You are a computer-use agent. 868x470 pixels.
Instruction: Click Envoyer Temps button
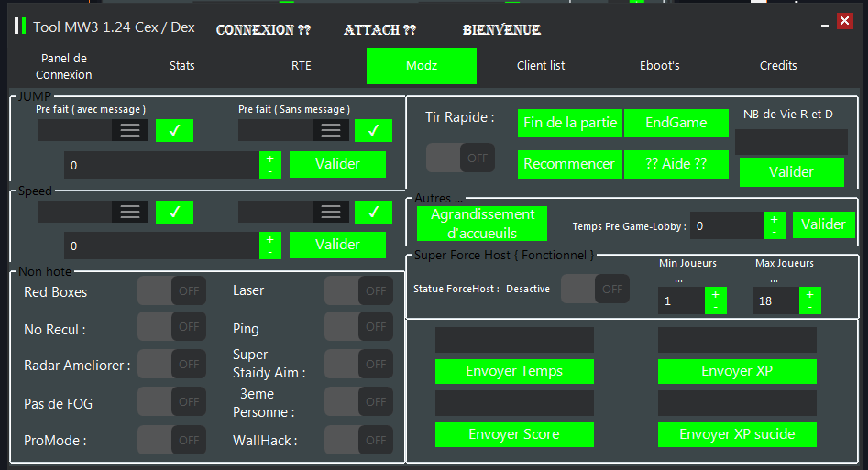coord(514,371)
